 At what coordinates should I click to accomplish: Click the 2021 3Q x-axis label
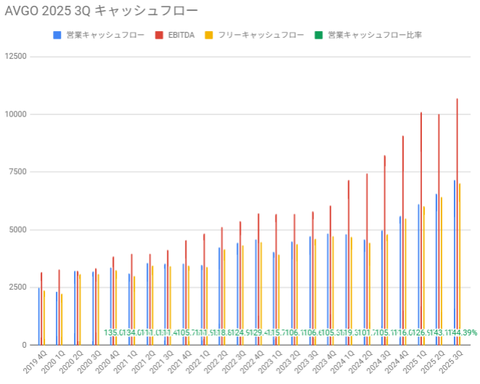pyautogui.click(x=162, y=361)
